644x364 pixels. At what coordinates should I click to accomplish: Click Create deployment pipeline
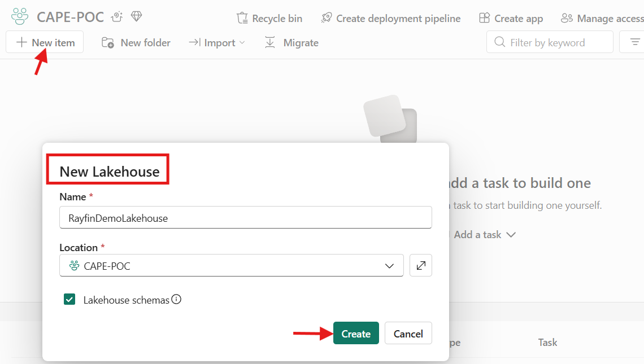click(x=390, y=19)
